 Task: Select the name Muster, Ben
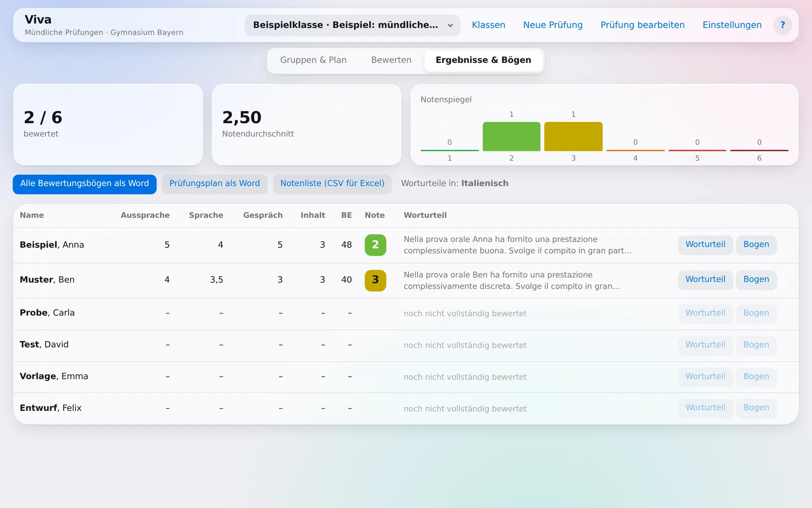tap(47, 280)
